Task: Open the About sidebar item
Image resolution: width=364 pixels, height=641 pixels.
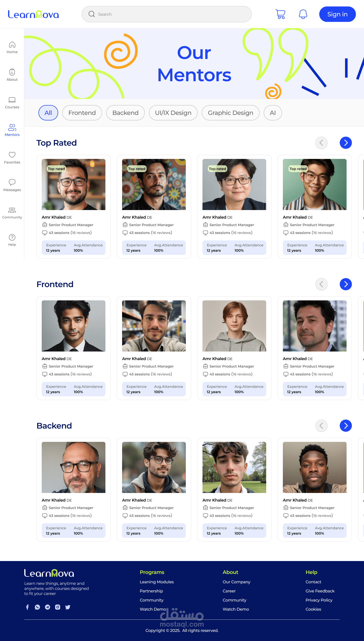Action: (12, 75)
